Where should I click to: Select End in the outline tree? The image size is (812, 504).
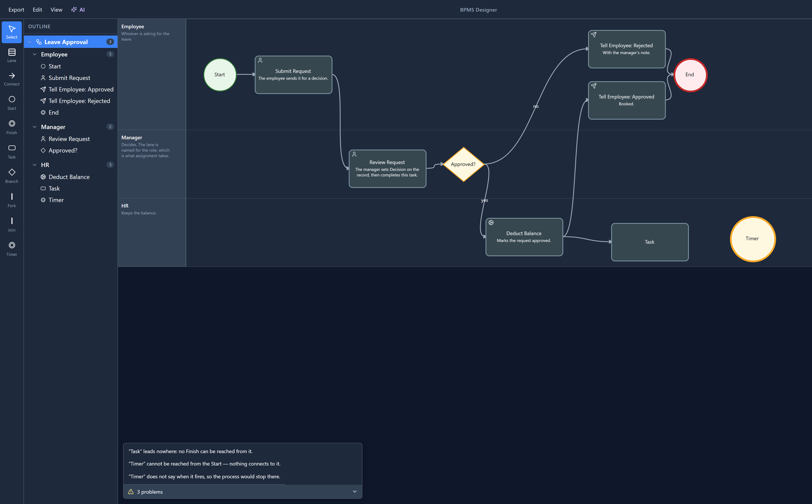[71, 113]
